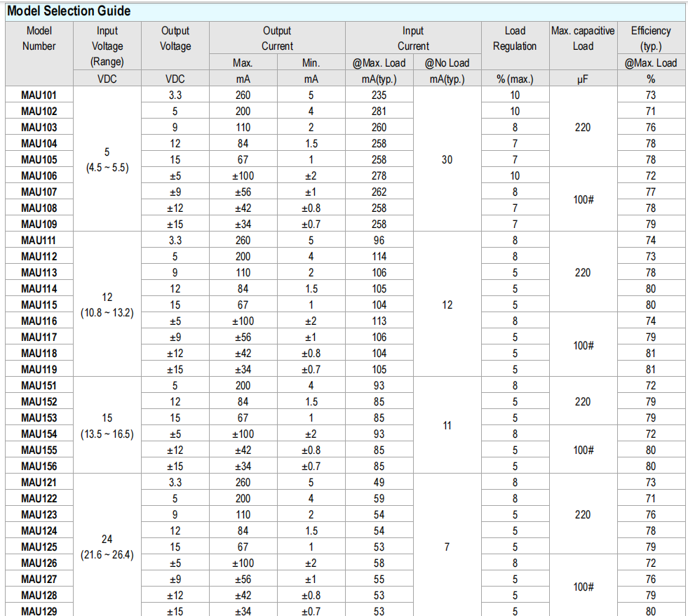Click the 21.6 ~ 26.4 voltage range cell
The width and height of the screenshot is (688, 616).
pyautogui.click(x=107, y=554)
